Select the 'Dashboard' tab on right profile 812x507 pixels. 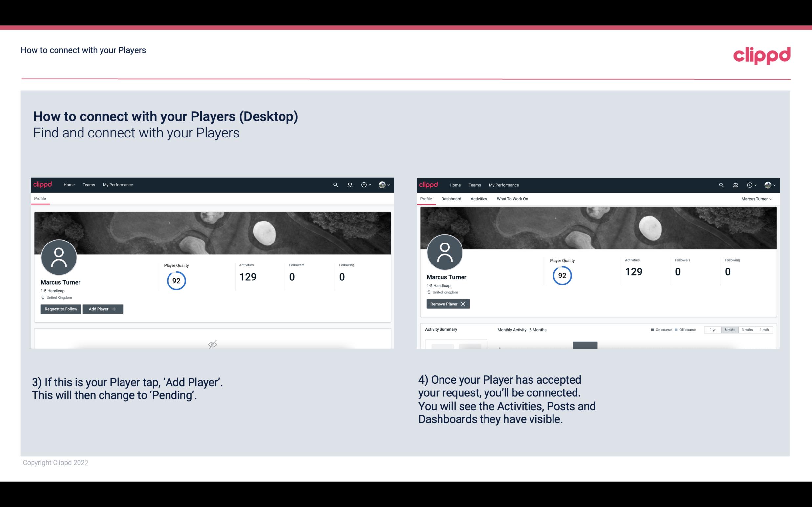coord(451,198)
